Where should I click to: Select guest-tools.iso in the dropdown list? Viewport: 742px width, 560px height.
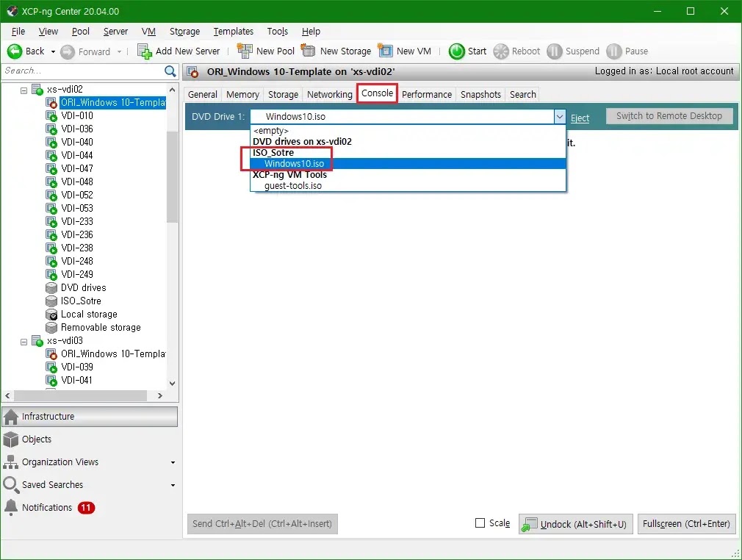pos(408,186)
